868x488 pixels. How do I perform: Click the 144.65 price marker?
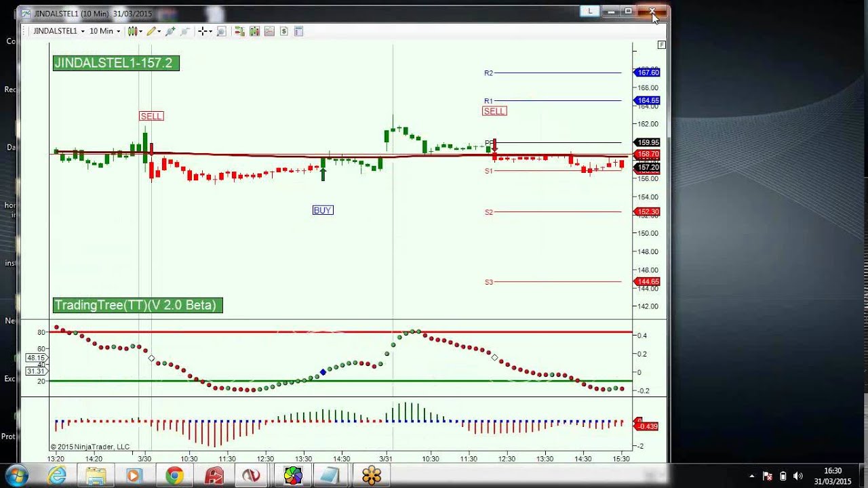(647, 281)
